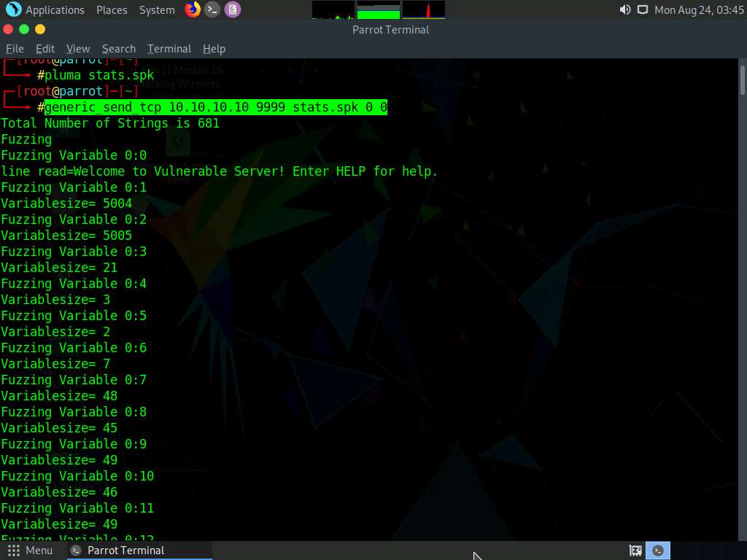Click the 'Variablesize= 7' line
Image resolution: width=747 pixels, height=560 pixels.
pos(55,364)
